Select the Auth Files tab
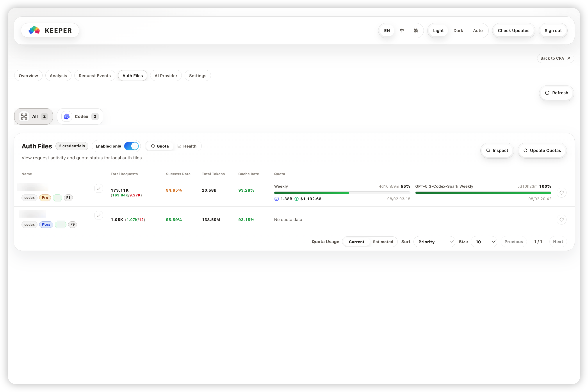The image size is (588, 392). [x=132, y=75]
